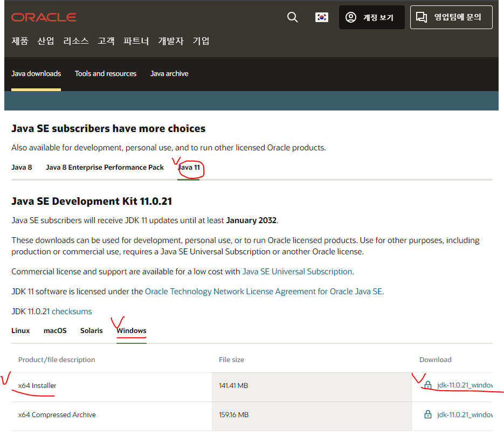Click the lock icon for x64 Installer

427,385
